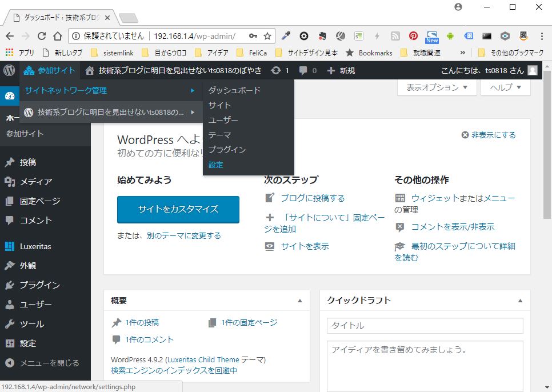Focus the quick draft content textarea
The height and width of the screenshot is (392, 552).
[425, 366]
